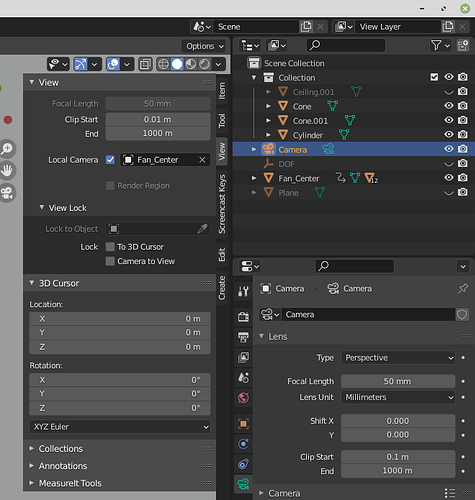Collapse the Lens panel
Image resolution: width=475 pixels, height=500 pixels.
click(x=262, y=336)
